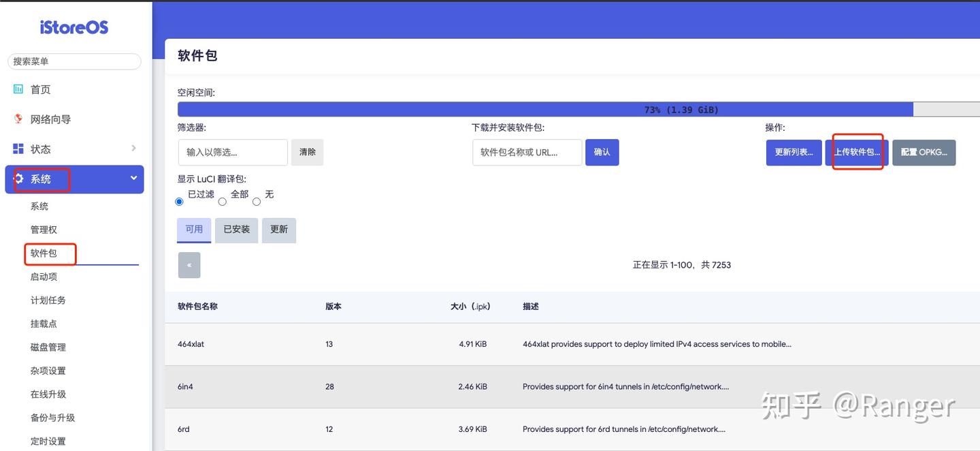Click the iStoreOS logo

tap(74, 26)
